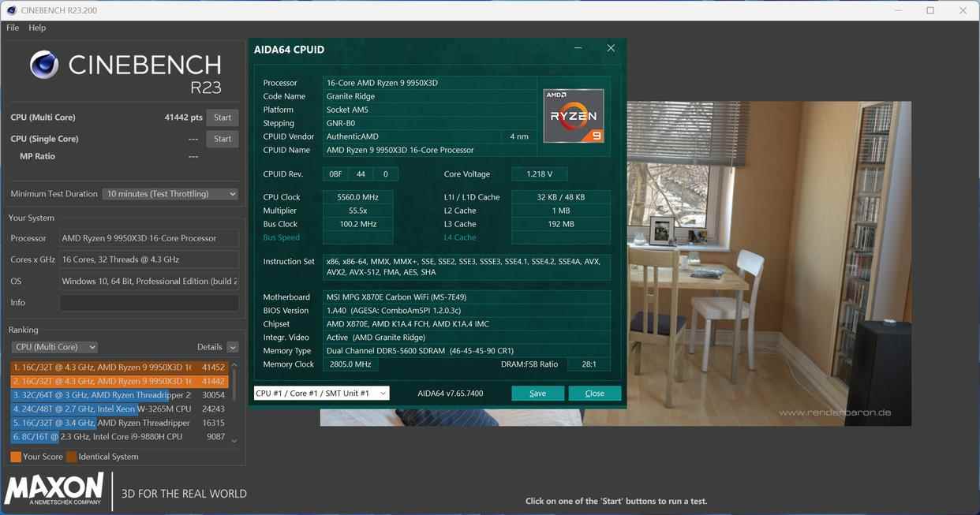Minimize the Cinebench window
This screenshot has width=980, height=515.
coord(898,10)
